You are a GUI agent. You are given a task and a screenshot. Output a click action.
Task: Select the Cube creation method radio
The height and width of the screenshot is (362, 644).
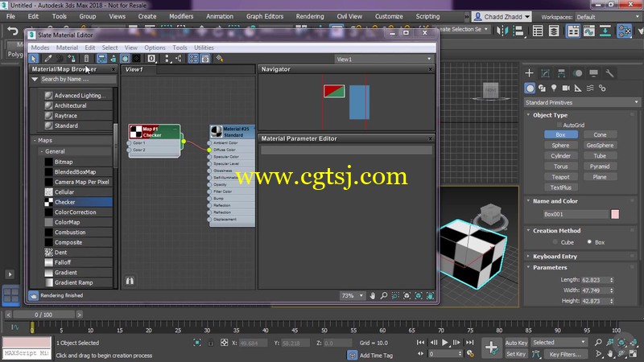(555, 242)
